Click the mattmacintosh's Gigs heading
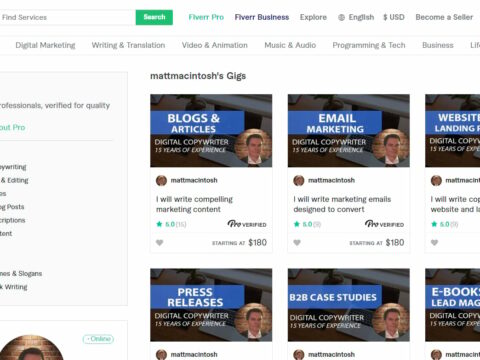This screenshot has height=360, width=480. (x=198, y=76)
